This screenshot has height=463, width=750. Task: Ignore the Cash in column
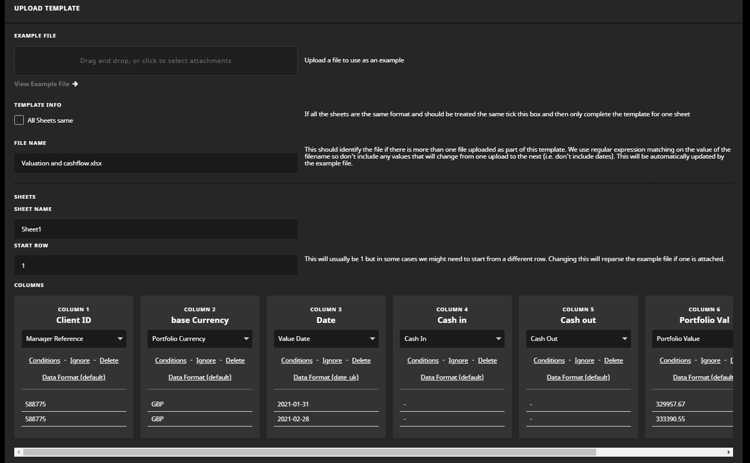click(458, 360)
